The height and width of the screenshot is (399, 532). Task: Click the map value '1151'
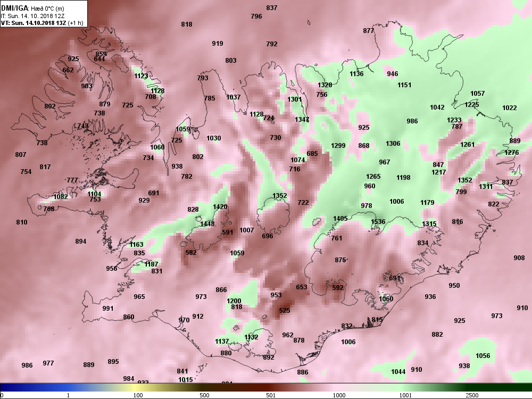coord(404,85)
